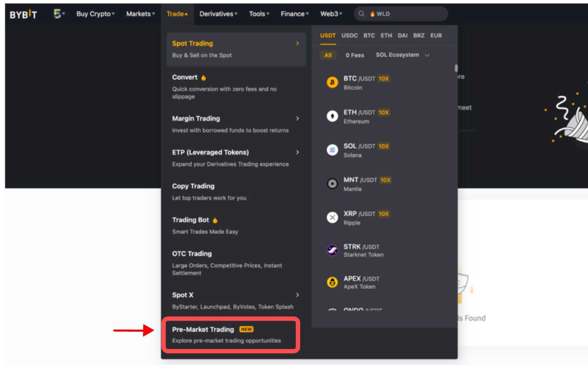
Task: Click 'Invest with borrowed funds' description text
Action: pos(230,131)
